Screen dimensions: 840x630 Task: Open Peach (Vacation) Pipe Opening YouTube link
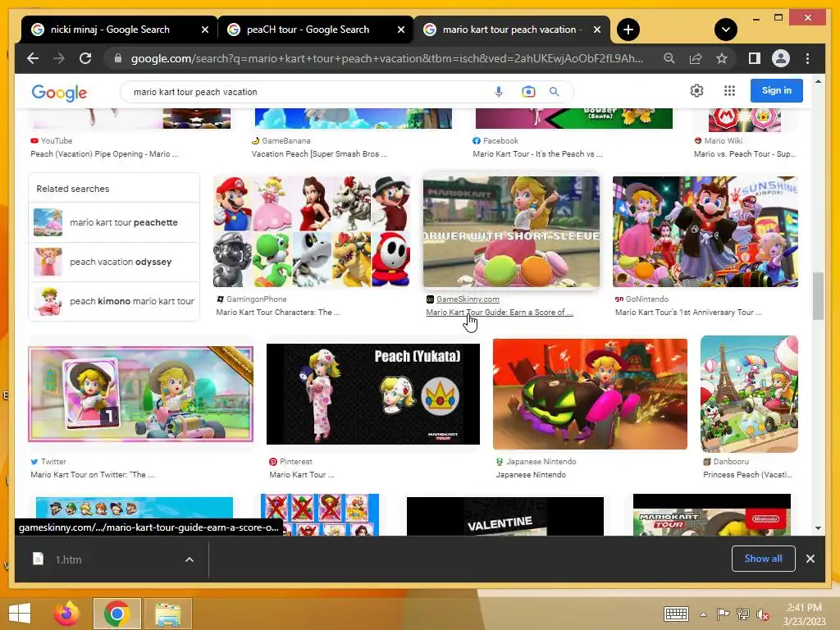(x=104, y=153)
